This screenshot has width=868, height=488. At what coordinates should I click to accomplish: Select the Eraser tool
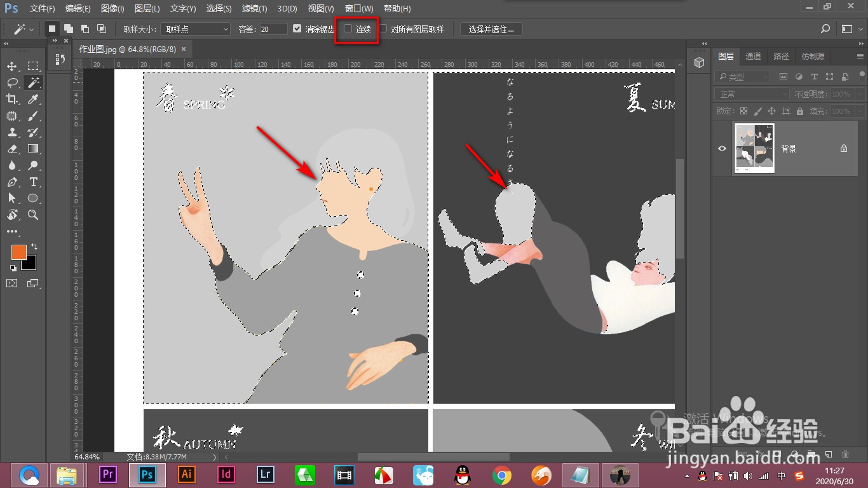click(11, 149)
